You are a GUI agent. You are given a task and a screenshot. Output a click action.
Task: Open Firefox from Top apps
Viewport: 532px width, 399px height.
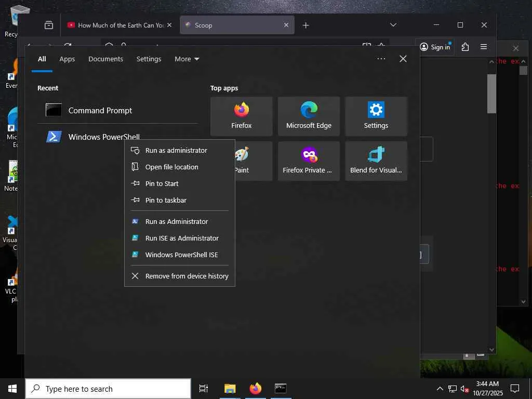[241, 116]
